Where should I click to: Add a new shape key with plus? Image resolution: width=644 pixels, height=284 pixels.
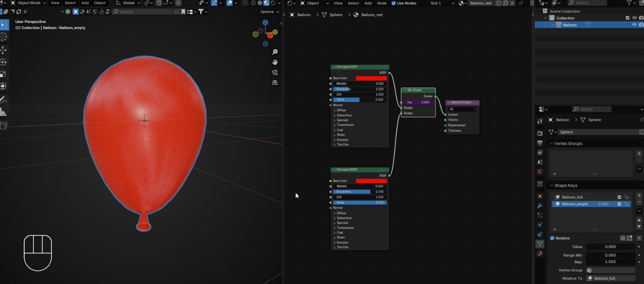639,196
